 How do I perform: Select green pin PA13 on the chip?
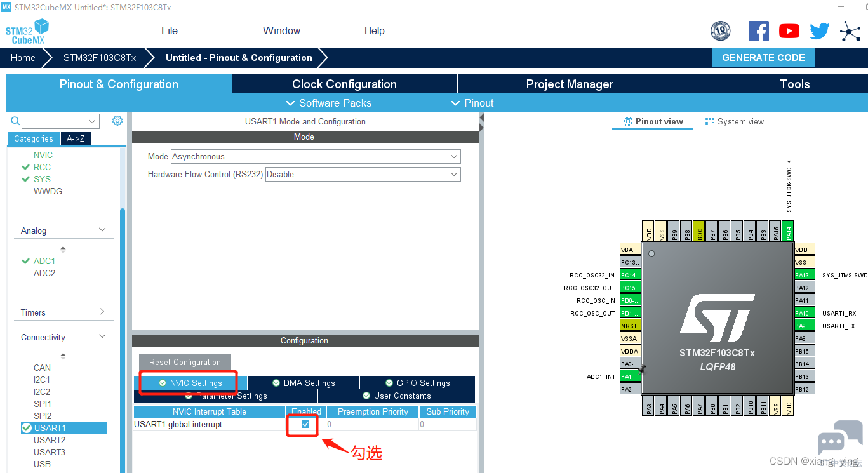coord(805,275)
